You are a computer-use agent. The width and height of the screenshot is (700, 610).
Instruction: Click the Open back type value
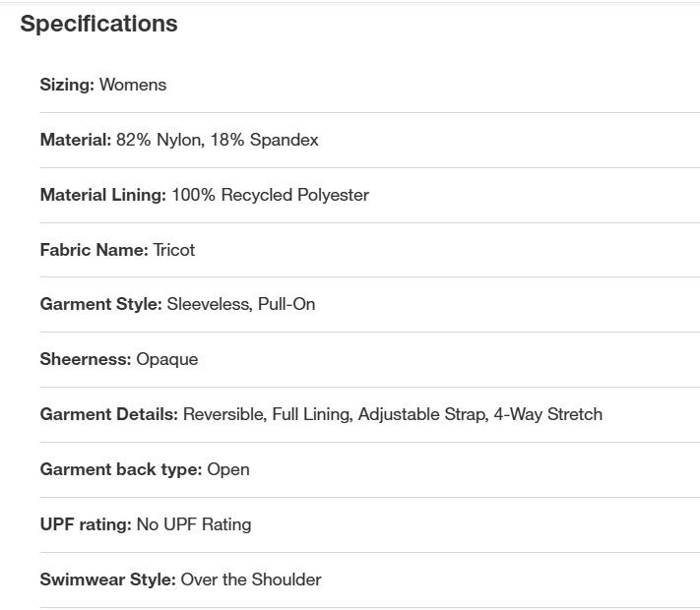click(x=228, y=469)
